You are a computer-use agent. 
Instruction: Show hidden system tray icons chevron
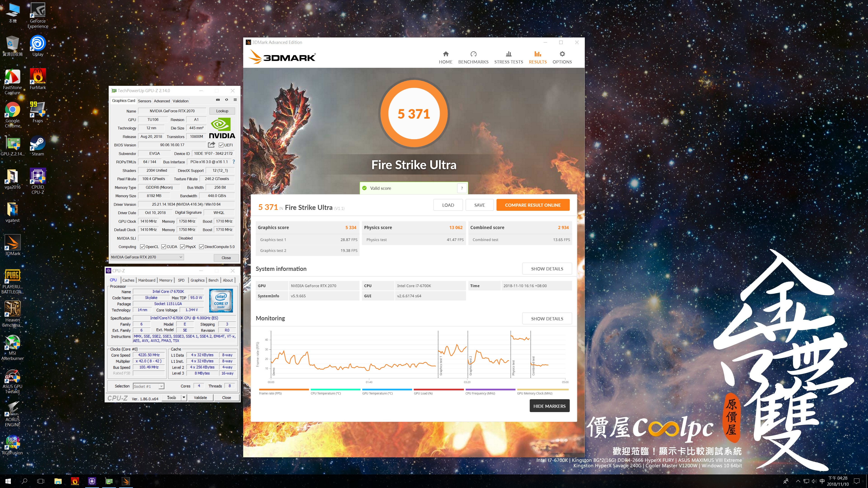tap(797, 481)
